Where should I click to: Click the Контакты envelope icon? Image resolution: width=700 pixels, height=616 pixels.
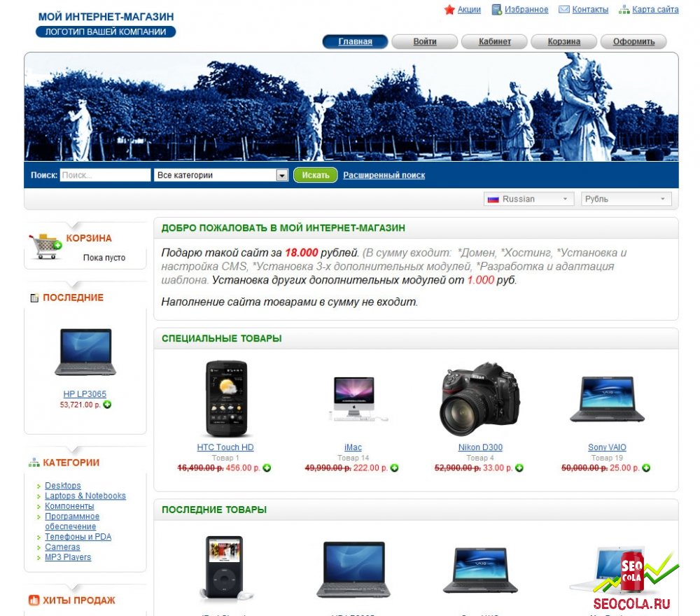coord(564,9)
